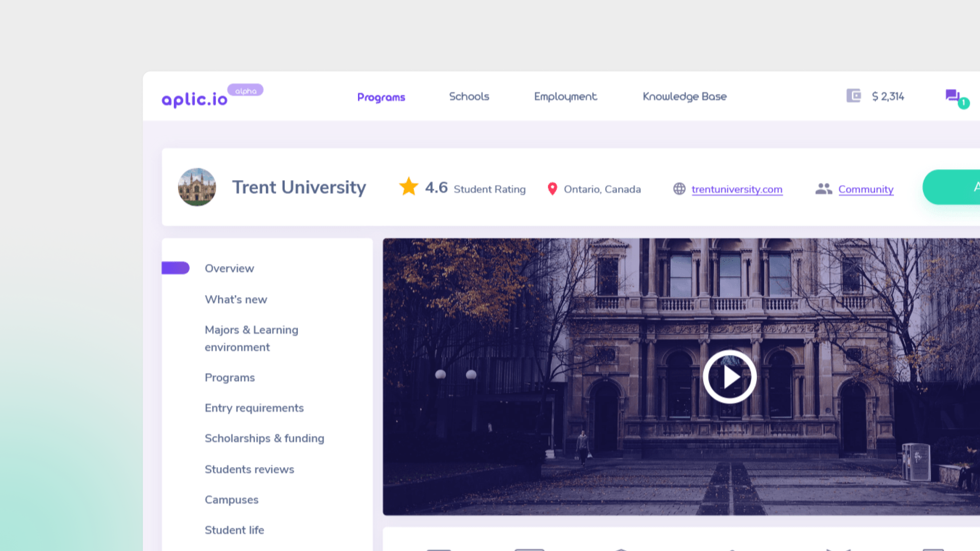Select the Overview sidebar tab

229,268
